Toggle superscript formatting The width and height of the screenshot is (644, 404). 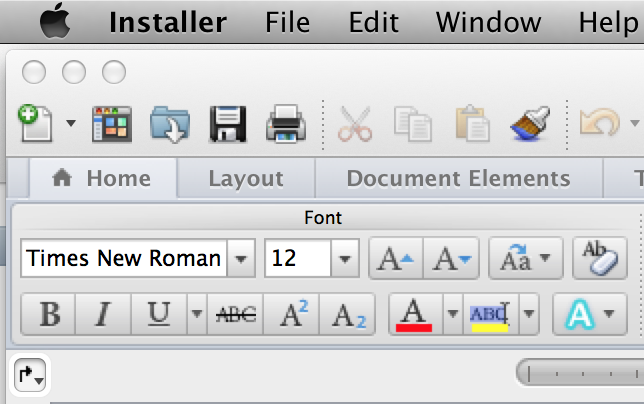click(291, 314)
